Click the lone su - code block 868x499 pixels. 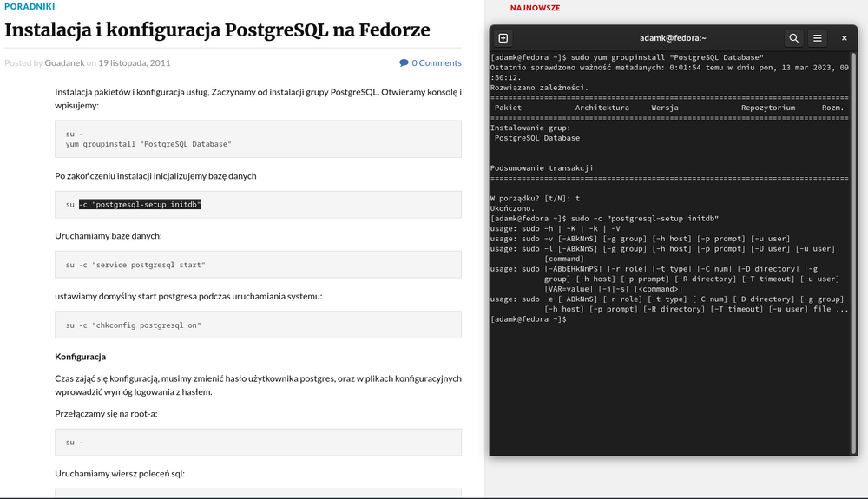[x=258, y=442]
